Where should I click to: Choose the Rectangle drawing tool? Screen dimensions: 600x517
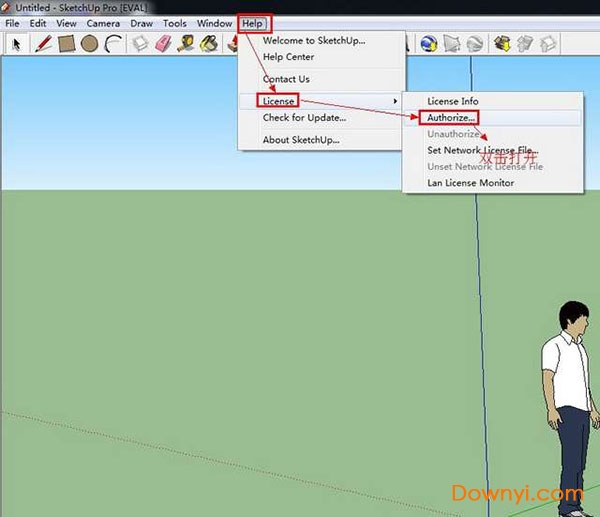pyautogui.click(x=66, y=43)
